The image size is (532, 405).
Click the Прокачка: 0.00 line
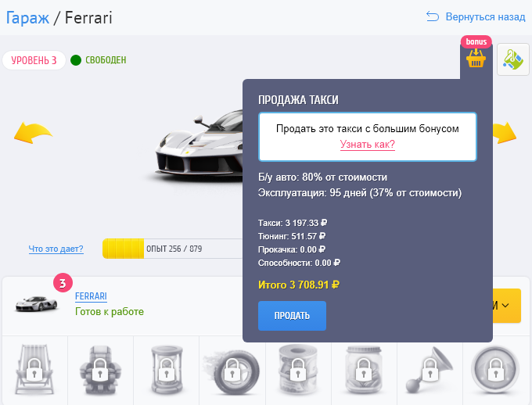tap(292, 249)
